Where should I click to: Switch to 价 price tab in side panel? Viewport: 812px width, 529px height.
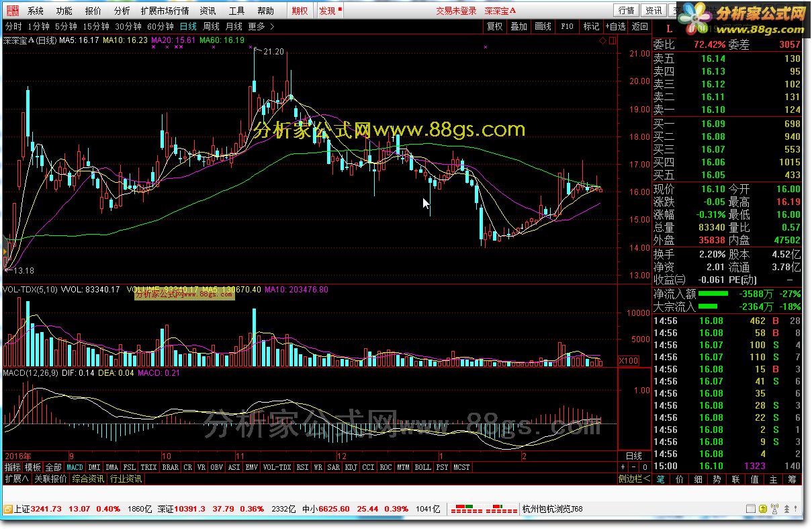tap(679, 479)
